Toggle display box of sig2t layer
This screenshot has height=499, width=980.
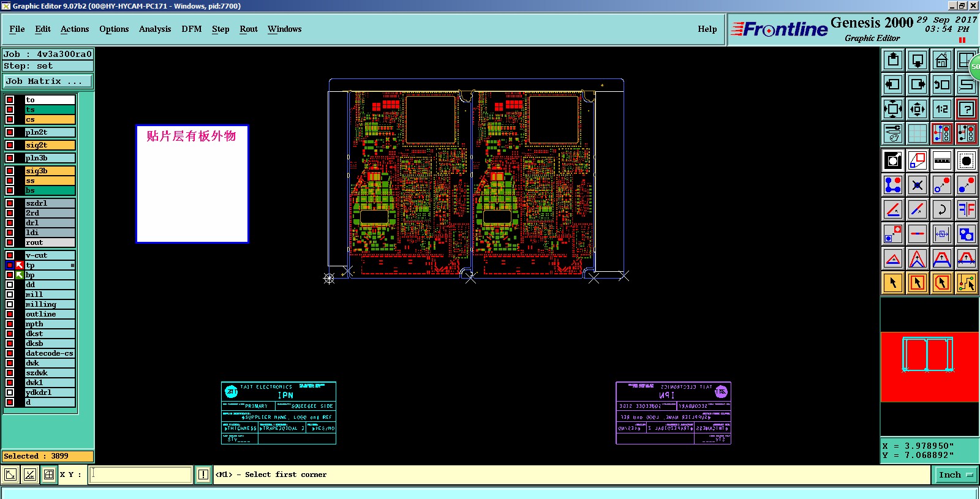10,145
